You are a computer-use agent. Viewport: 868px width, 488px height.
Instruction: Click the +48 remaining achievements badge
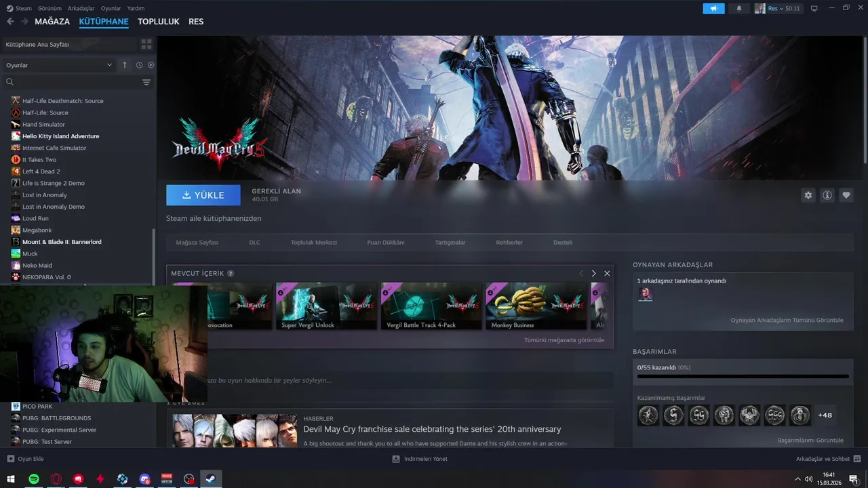tap(825, 415)
